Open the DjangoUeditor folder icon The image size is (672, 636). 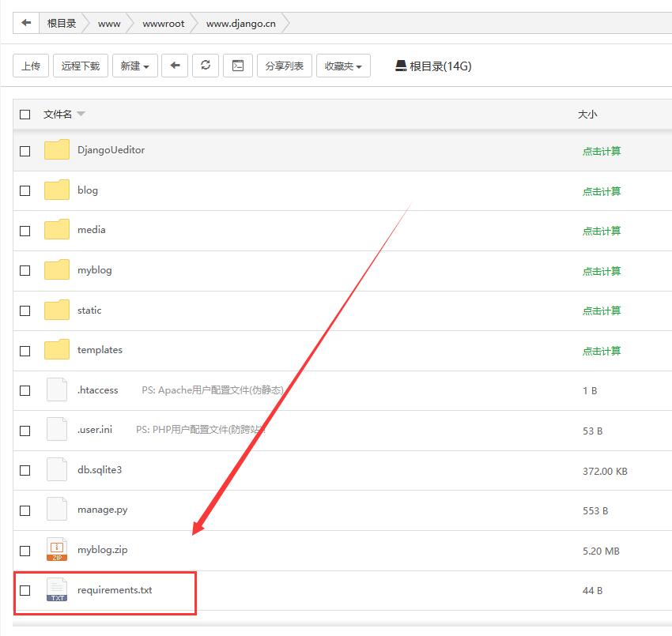click(57, 150)
